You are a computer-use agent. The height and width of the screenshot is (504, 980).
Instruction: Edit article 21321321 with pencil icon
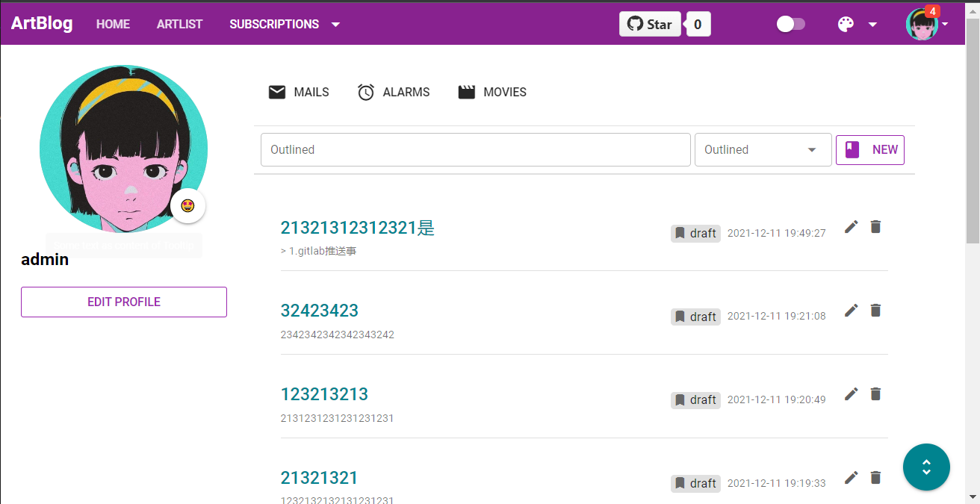[852, 477]
